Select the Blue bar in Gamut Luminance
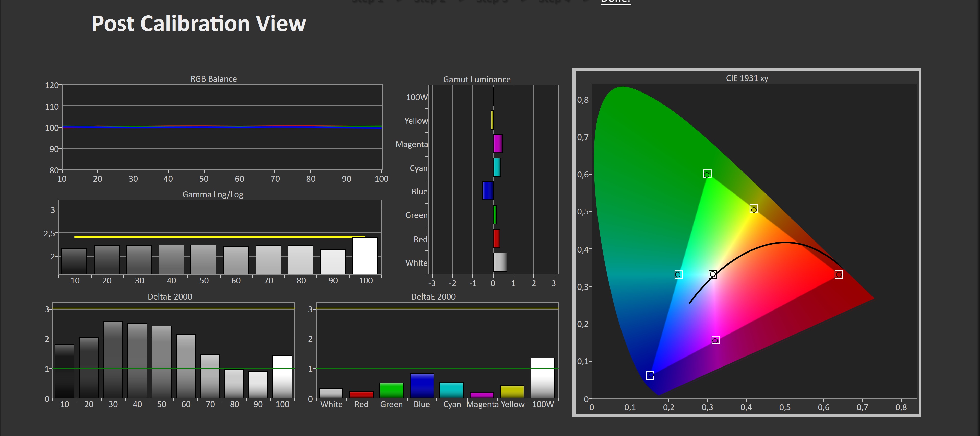 coord(488,191)
